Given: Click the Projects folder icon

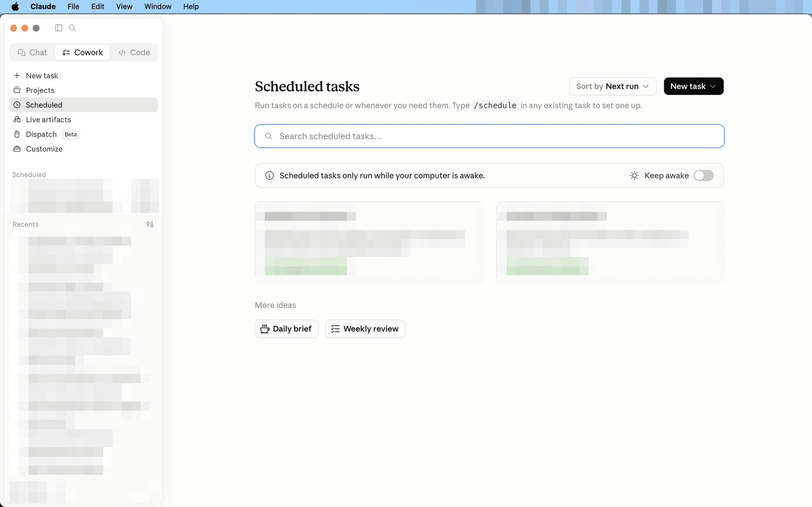Looking at the screenshot, I should (x=17, y=90).
